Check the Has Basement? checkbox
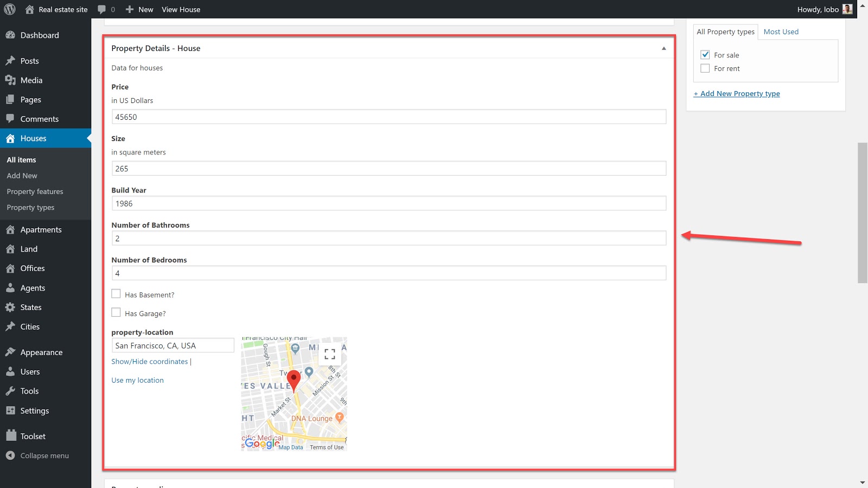The width and height of the screenshot is (868, 488). tap(116, 294)
